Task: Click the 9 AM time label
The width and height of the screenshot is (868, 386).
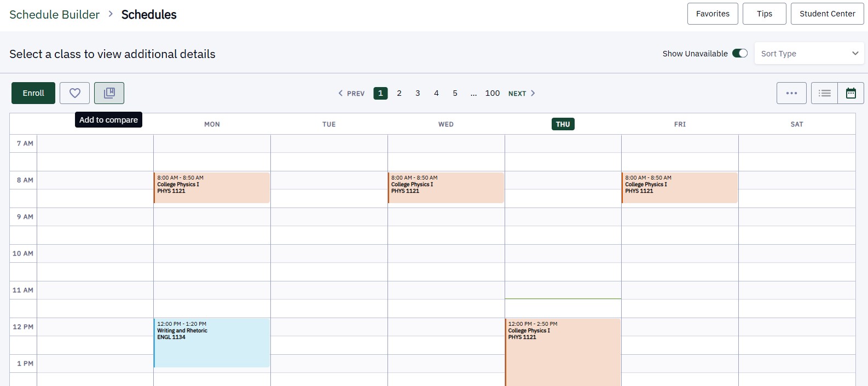Action: coord(25,217)
